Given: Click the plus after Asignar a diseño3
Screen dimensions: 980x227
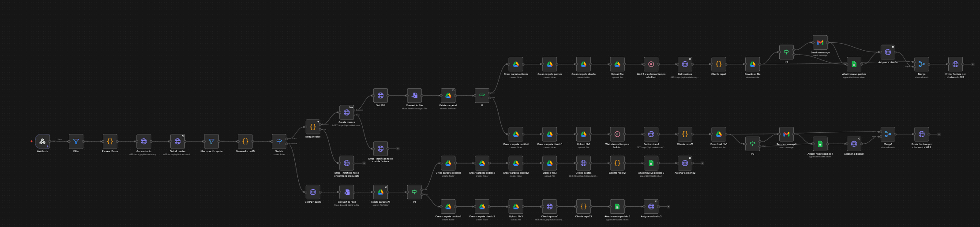Looking at the screenshot, I should click(668, 207).
